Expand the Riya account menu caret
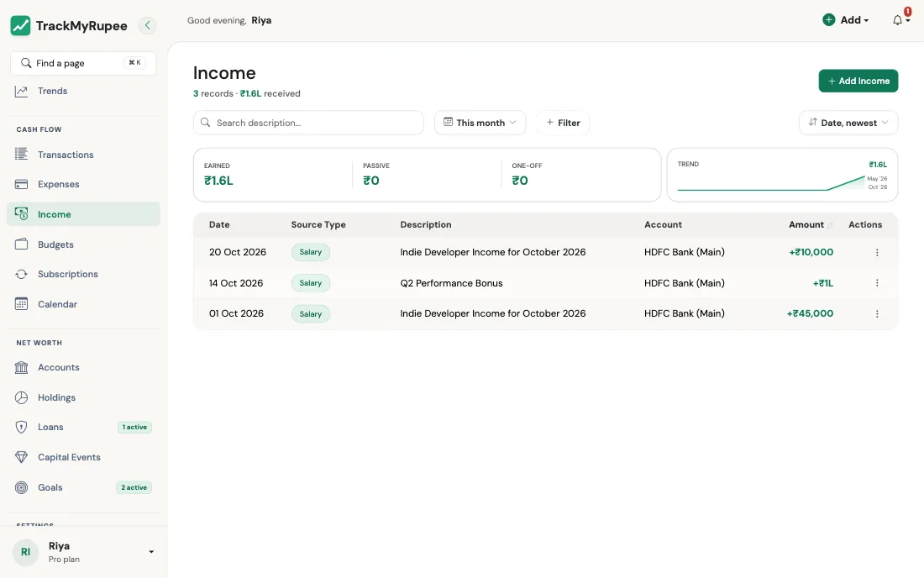This screenshot has width=924, height=578. pos(151,552)
